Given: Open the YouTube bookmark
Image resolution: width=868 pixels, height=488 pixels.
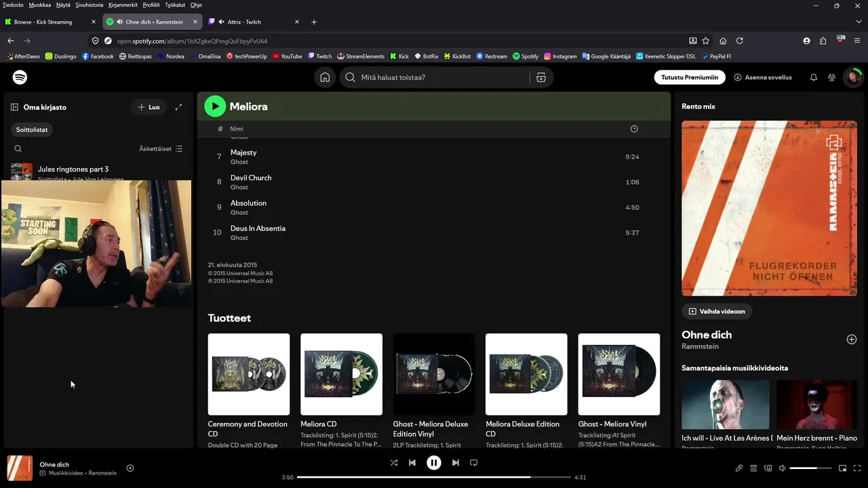Looking at the screenshot, I should pyautogui.click(x=287, y=56).
